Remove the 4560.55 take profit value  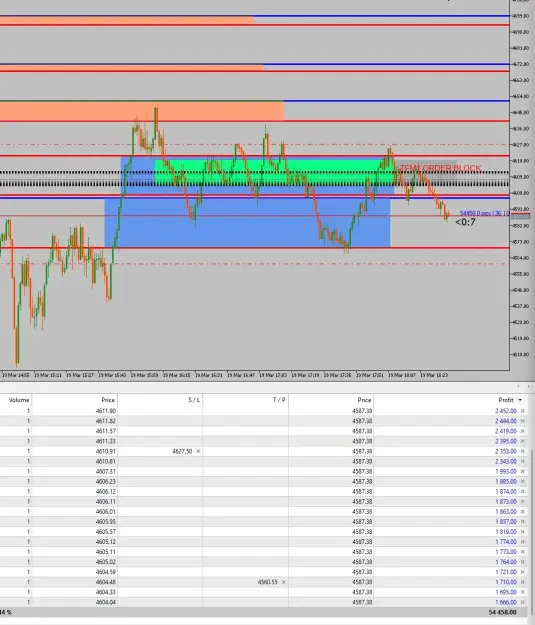284,582
